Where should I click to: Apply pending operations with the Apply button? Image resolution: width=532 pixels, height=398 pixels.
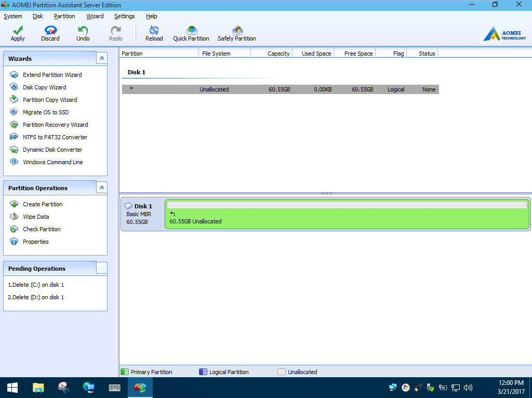18,34
